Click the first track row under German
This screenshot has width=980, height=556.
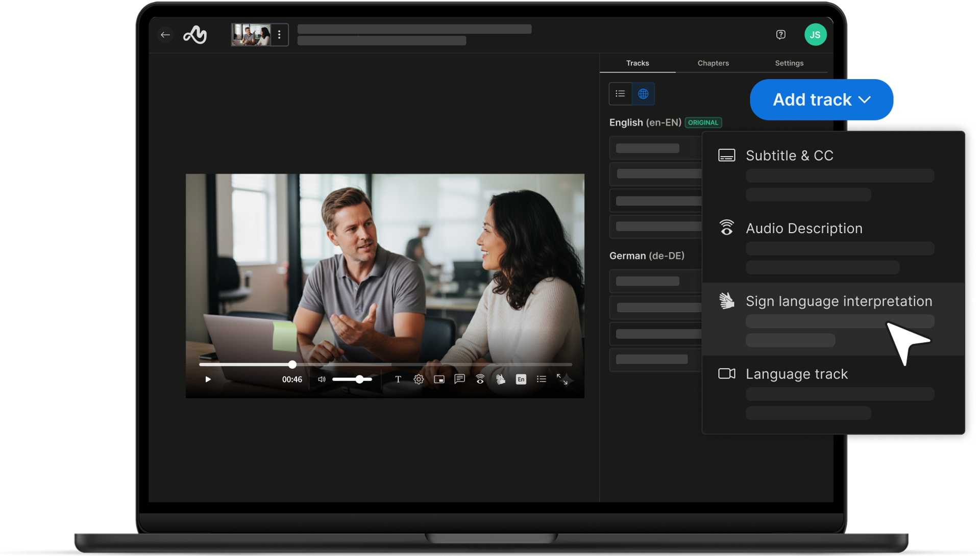[656, 281]
